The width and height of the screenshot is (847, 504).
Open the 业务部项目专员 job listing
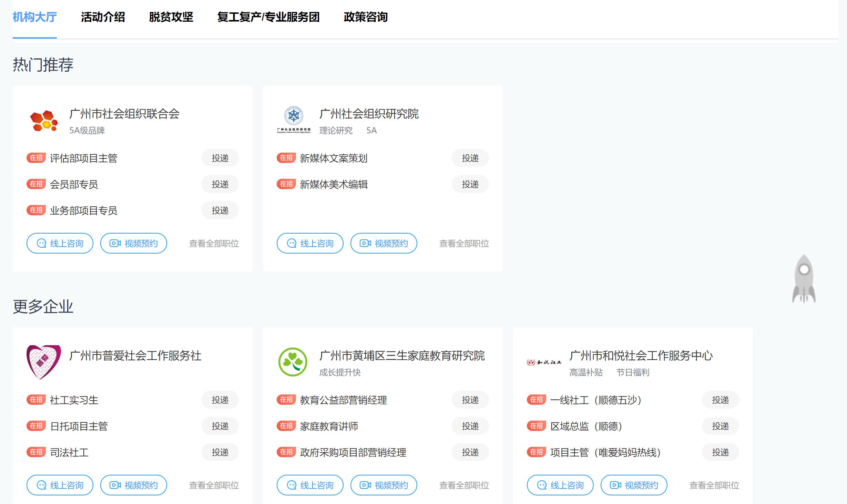[x=84, y=210]
